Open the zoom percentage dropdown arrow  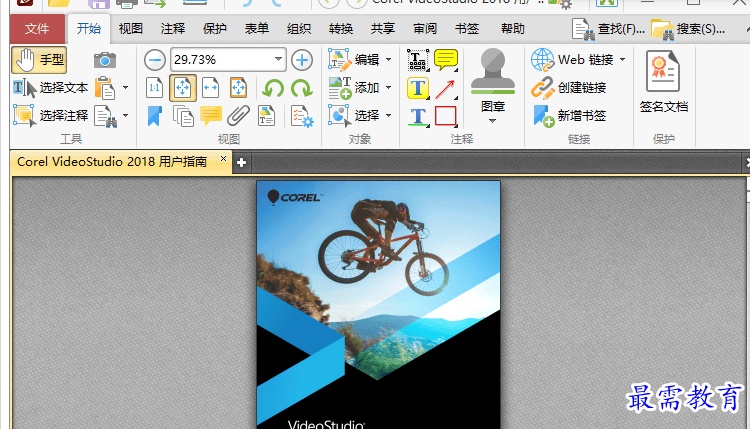pyautogui.click(x=278, y=59)
